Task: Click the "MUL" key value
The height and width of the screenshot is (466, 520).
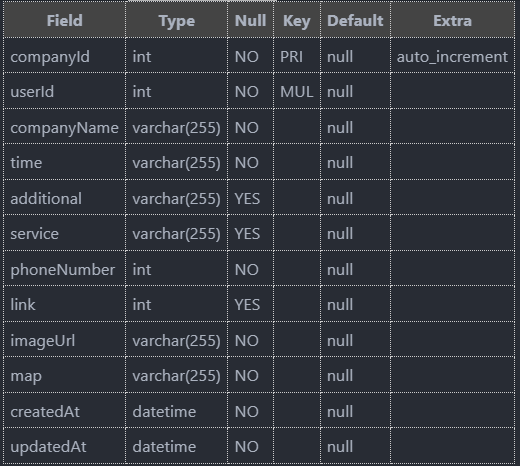Action: [x=297, y=92]
